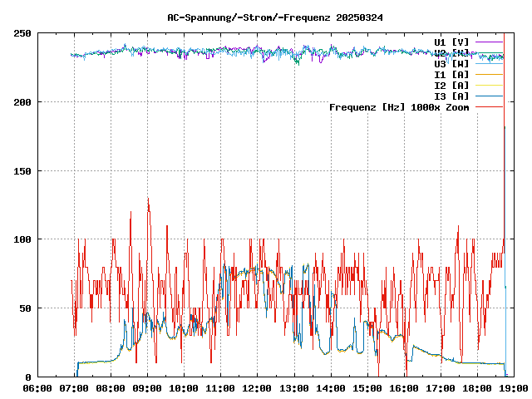Click the tall red frequency peak near 09:00
This screenshot has width=532, height=399.
pos(148,201)
